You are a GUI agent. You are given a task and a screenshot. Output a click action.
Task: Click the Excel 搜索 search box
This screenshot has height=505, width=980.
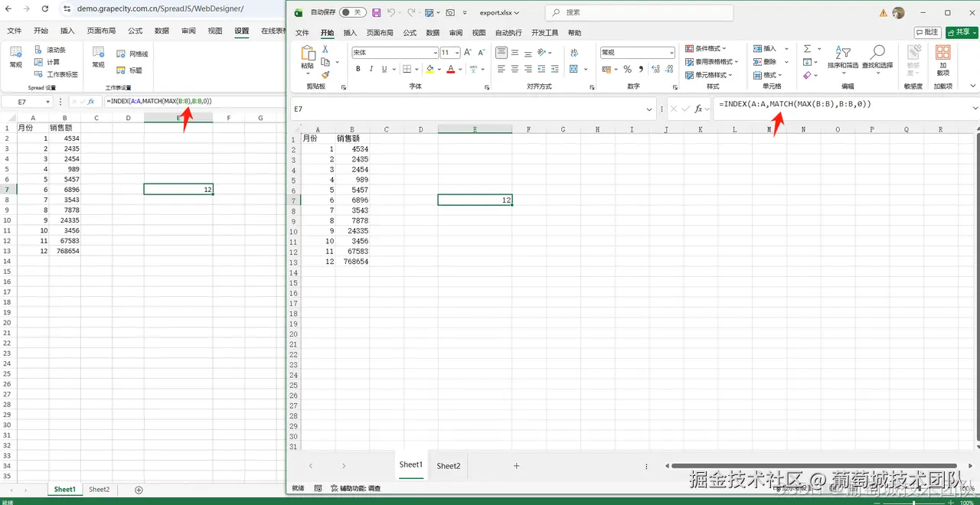[639, 13]
